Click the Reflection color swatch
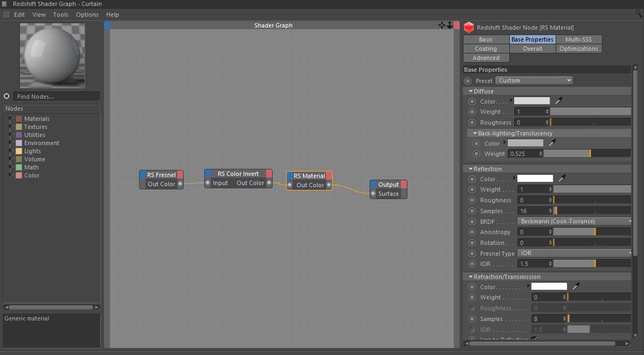The height and width of the screenshot is (355, 644). [x=535, y=178]
